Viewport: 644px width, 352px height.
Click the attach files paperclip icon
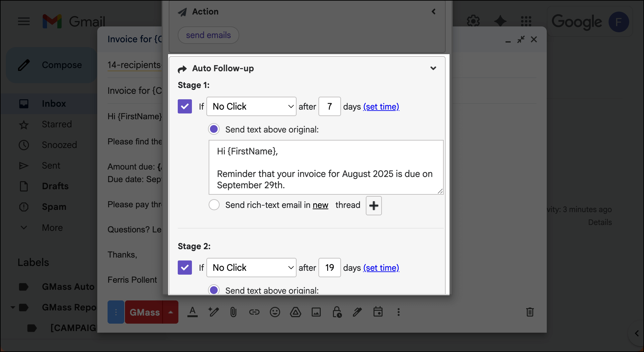233,312
